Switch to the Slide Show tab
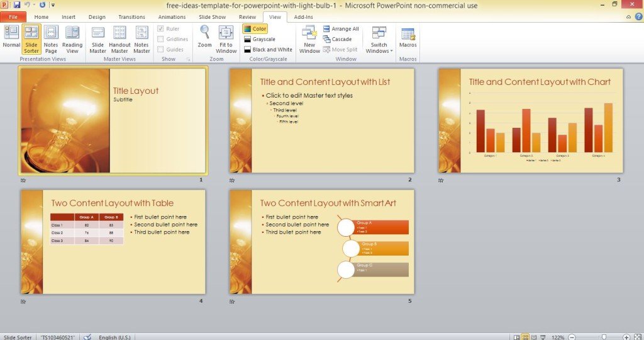The height and width of the screenshot is (340, 644). [x=212, y=17]
